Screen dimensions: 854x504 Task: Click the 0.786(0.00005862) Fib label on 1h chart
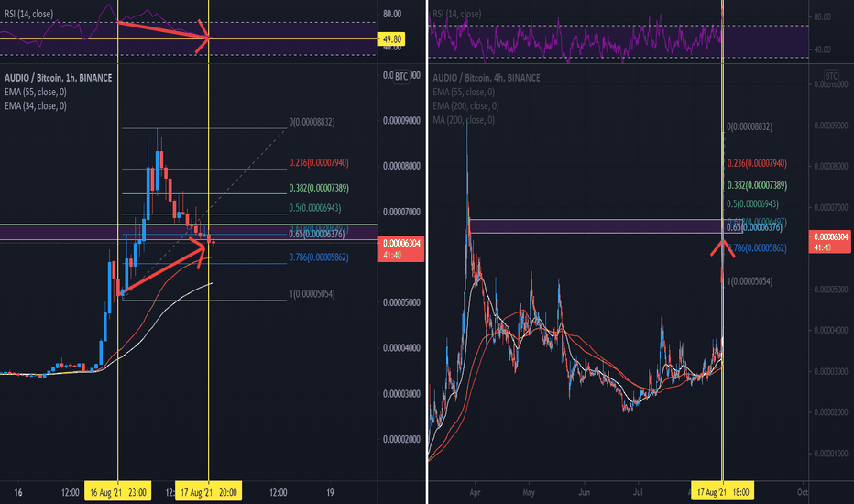(319, 257)
